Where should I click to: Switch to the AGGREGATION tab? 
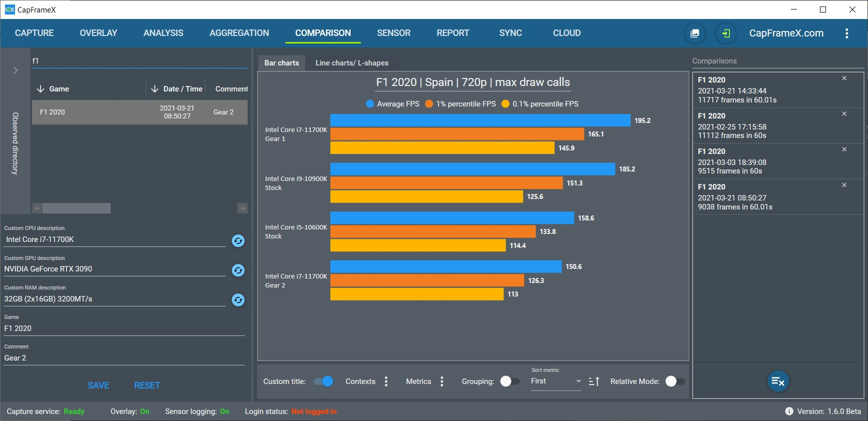point(239,33)
